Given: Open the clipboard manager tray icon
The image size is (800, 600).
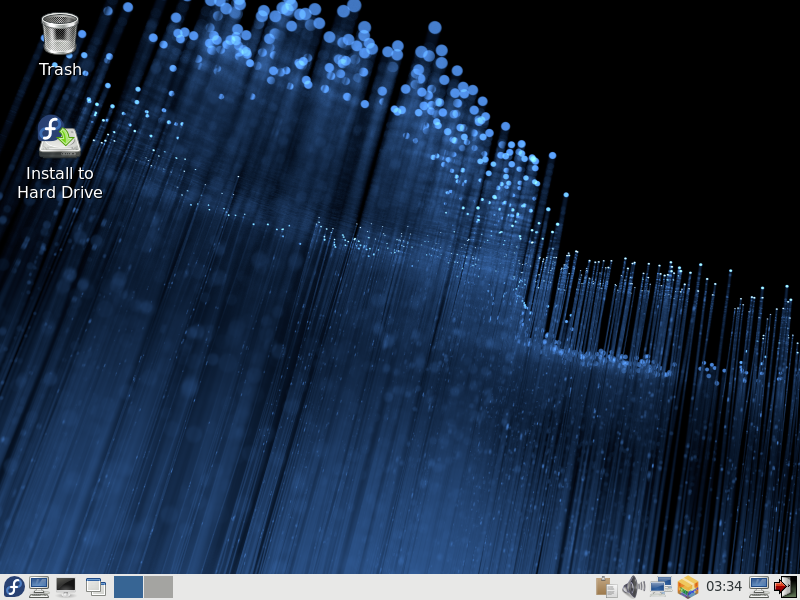Looking at the screenshot, I should 606,587.
